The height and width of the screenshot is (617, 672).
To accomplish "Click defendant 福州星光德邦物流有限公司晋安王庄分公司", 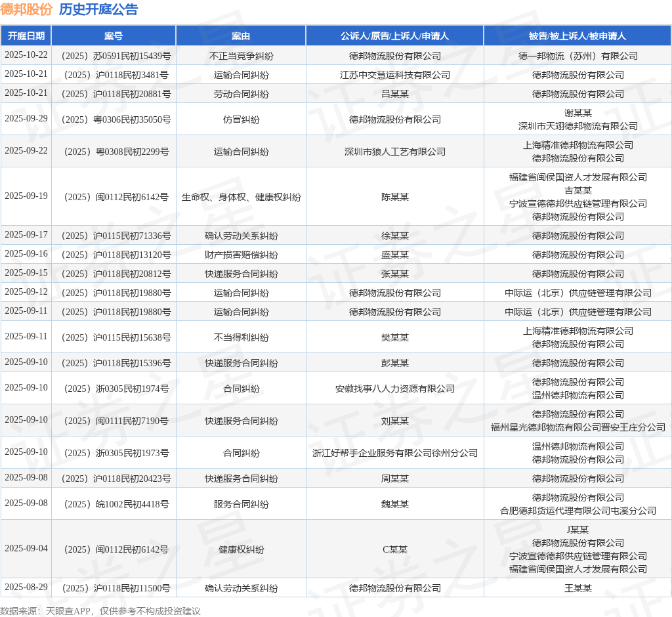I will [x=577, y=427].
